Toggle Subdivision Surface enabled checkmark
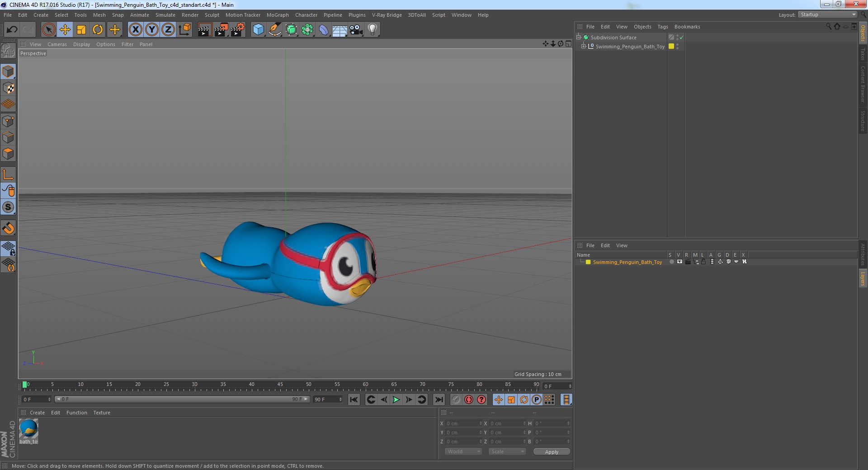868x470 pixels. pyautogui.click(x=682, y=38)
